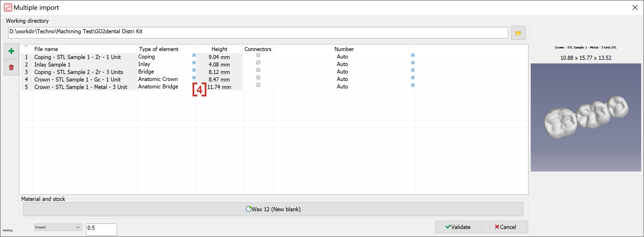Click the 4.08 mm height cell
Screen dimensions: 644x237
[x=219, y=64]
